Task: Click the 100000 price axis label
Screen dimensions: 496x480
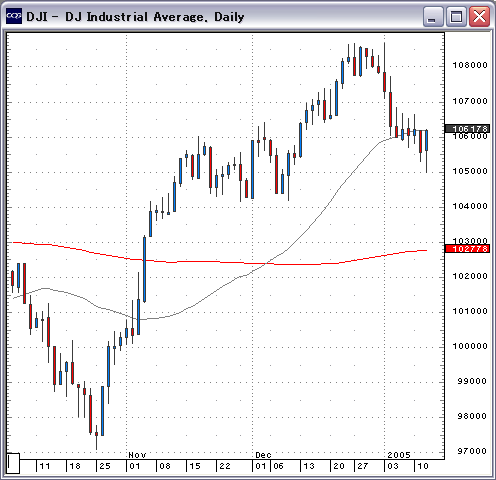Action: pyautogui.click(x=470, y=346)
